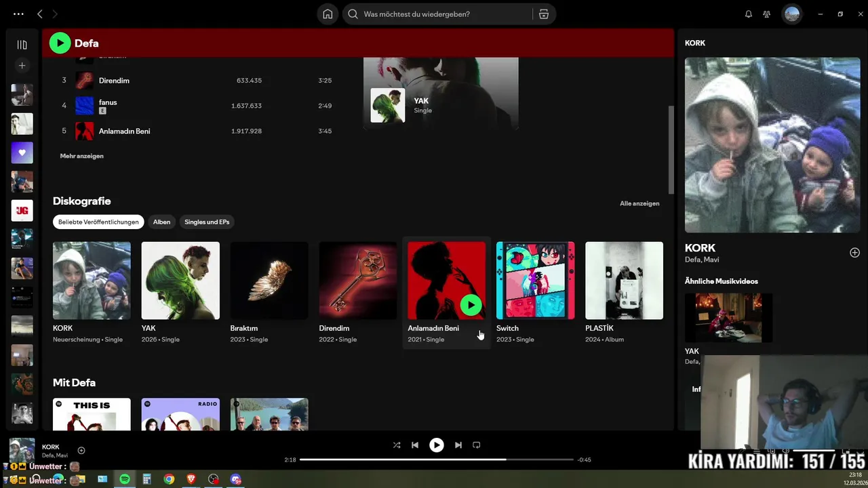
Task: Go back with the left arrow
Action: click(39, 14)
